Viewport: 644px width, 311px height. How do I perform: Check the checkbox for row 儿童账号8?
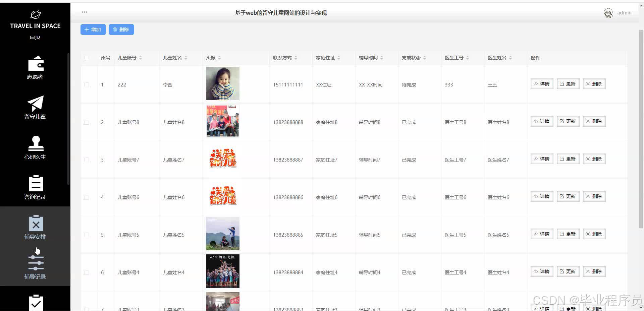pyautogui.click(x=87, y=122)
